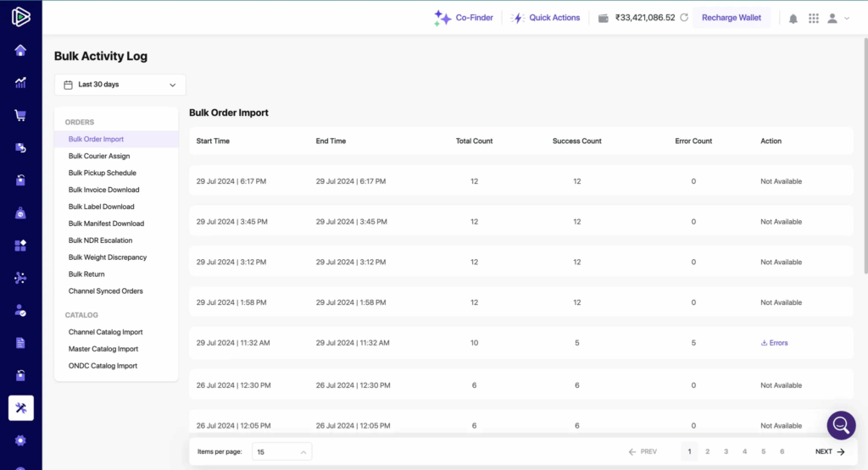The image size is (868, 470).
Task: Click the Recharge Wallet button
Action: (731, 18)
